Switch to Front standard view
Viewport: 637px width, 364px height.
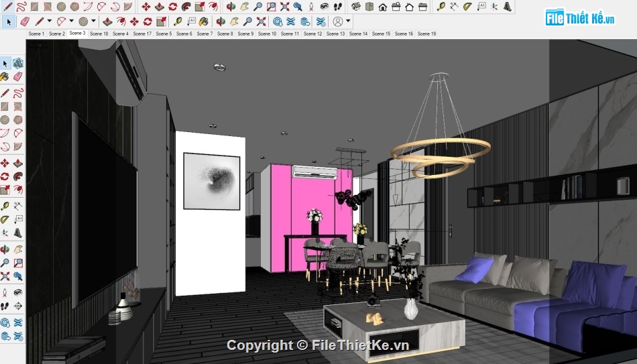383,7
